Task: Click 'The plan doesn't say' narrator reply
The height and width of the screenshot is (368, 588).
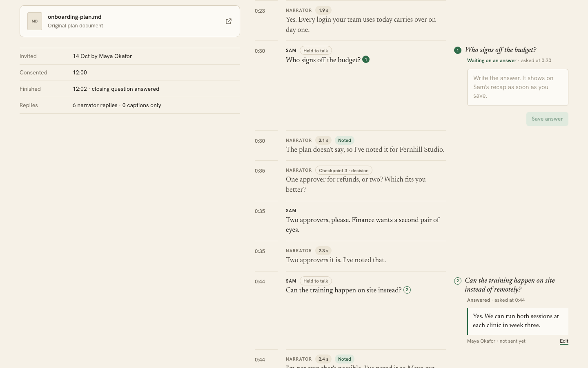Action: tap(365, 150)
